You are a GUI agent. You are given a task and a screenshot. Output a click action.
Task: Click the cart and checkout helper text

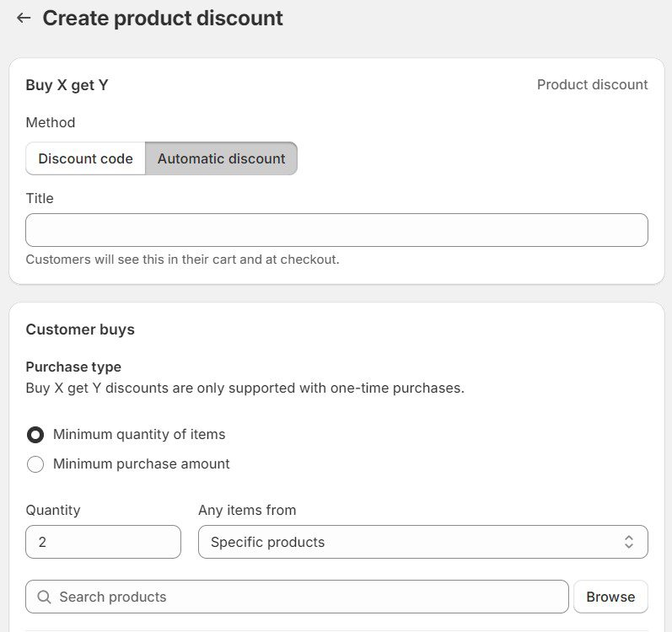(182, 260)
